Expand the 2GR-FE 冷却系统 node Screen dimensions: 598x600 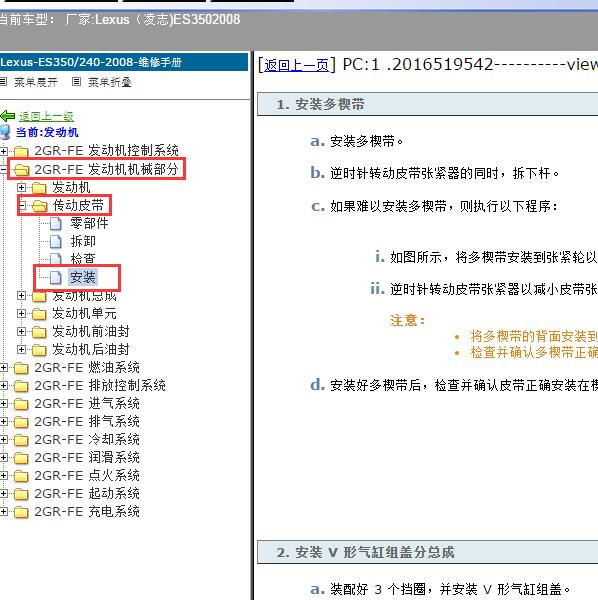[3, 439]
